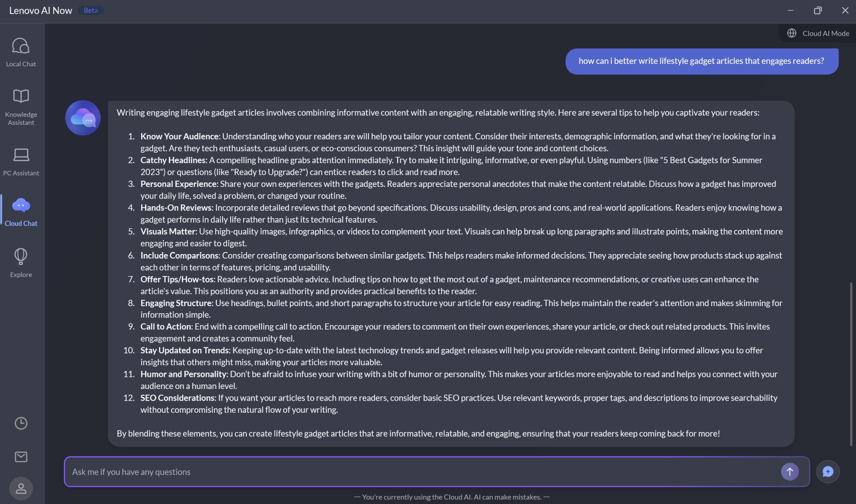Click the globe icon beside Cloud AI Mode
The height and width of the screenshot is (504, 856).
(x=791, y=33)
